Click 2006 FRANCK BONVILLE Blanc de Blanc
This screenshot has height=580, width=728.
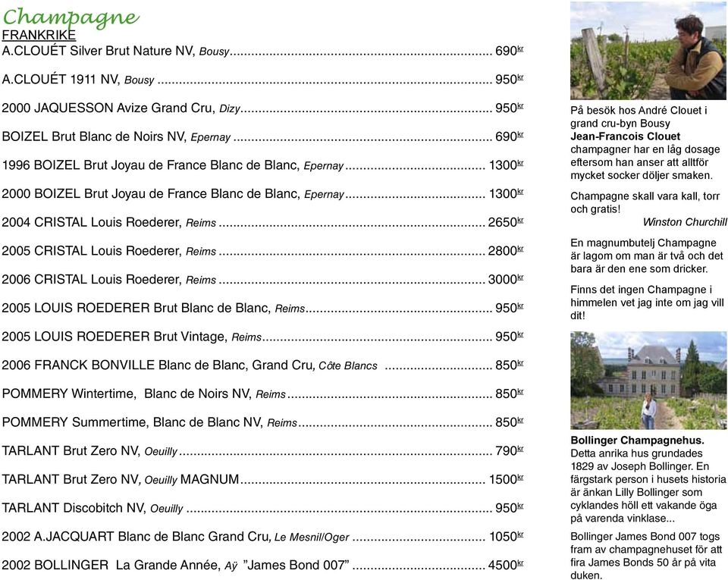pos(263,365)
